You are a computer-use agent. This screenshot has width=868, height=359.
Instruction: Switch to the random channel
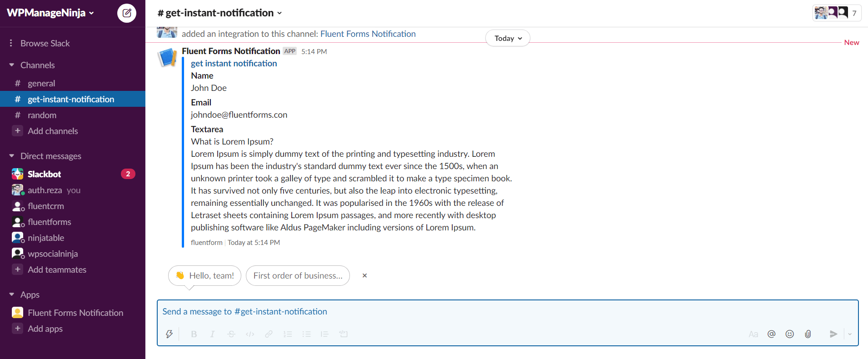(42, 115)
